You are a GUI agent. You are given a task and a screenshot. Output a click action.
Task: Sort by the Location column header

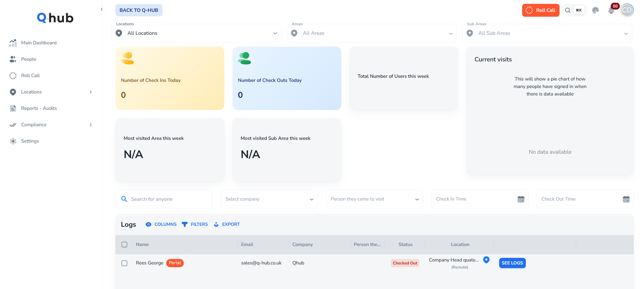click(x=460, y=244)
